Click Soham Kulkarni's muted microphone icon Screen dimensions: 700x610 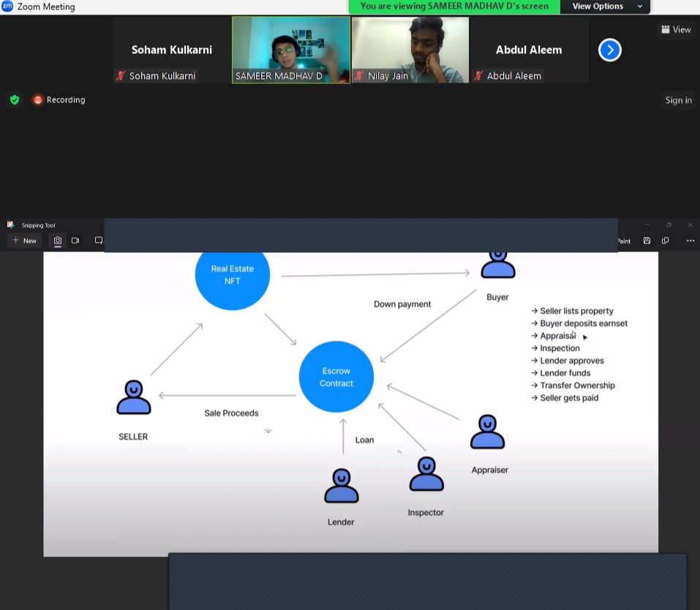[121, 75]
